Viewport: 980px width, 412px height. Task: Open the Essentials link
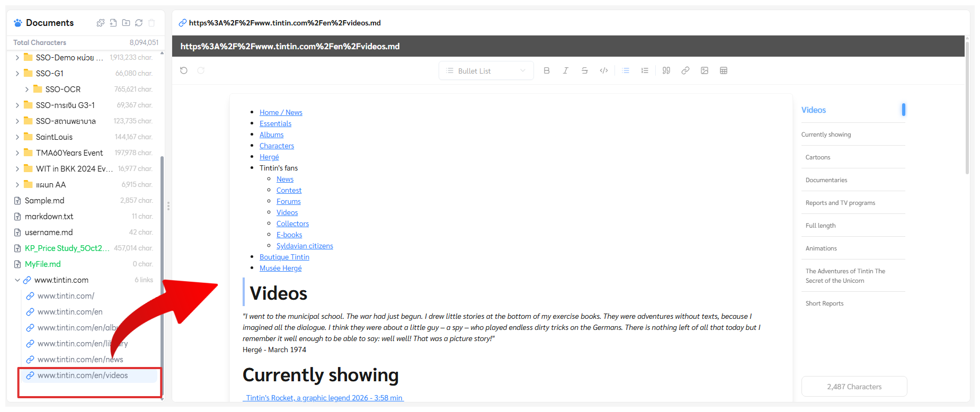(275, 123)
